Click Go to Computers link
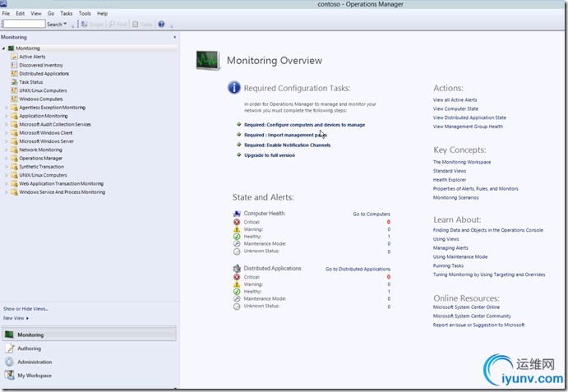 (372, 214)
